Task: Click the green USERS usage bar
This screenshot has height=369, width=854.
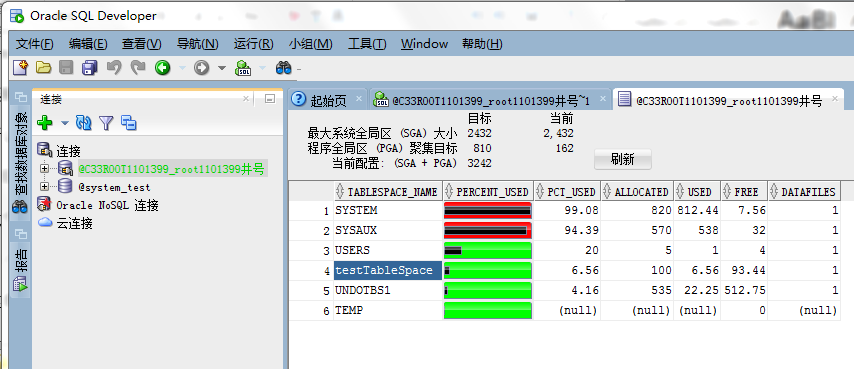Action: [488, 250]
